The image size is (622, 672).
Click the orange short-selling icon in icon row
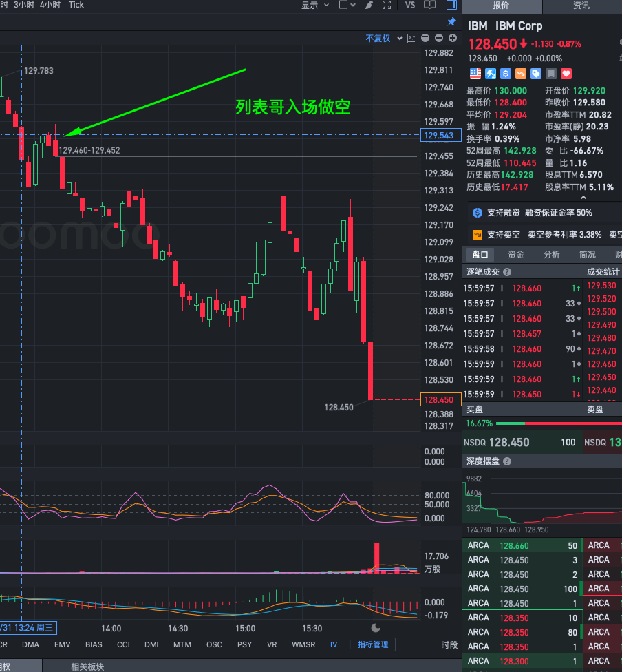[x=520, y=74]
